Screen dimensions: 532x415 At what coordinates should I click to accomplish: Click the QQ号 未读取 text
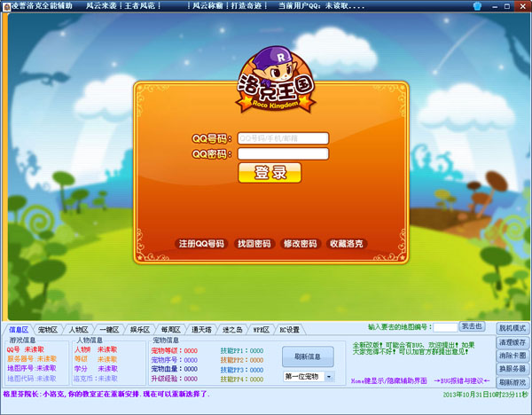(x=26, y=349)
